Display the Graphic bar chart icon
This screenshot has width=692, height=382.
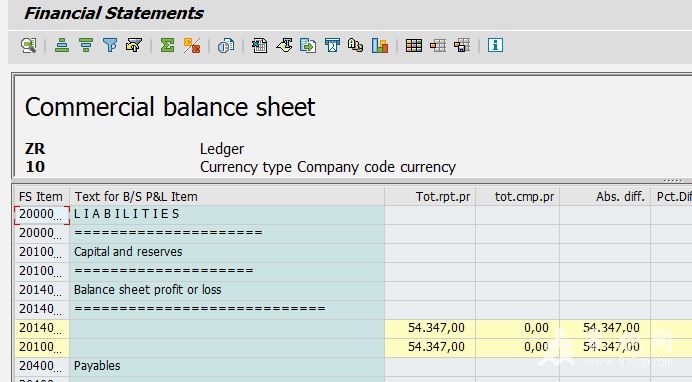point(380,45)
